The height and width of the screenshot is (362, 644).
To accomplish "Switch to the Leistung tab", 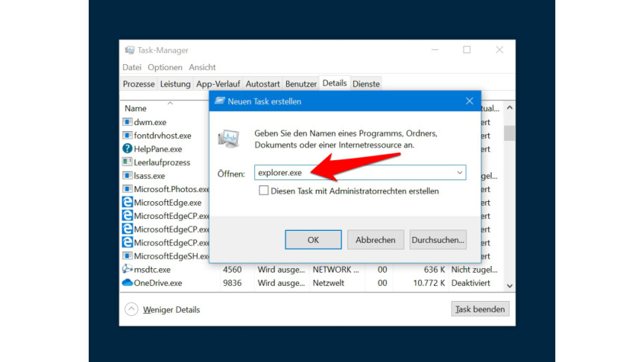I will (175, 84).
